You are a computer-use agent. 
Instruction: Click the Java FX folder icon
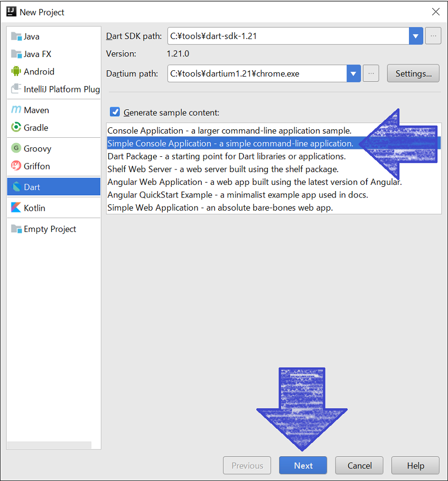pyautogui.click(x=16, y=54)
